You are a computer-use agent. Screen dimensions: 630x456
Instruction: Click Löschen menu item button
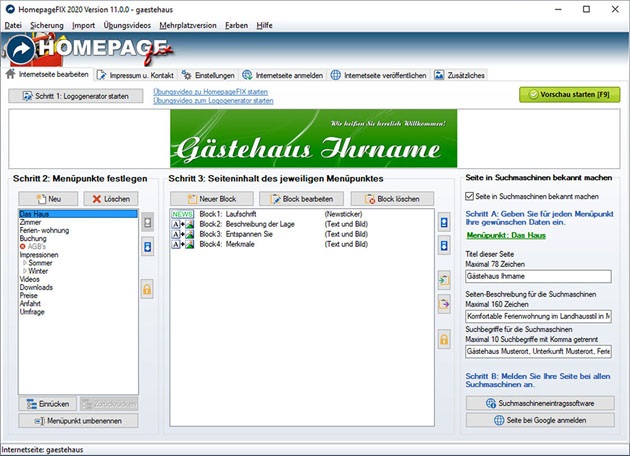coord(111,199)
